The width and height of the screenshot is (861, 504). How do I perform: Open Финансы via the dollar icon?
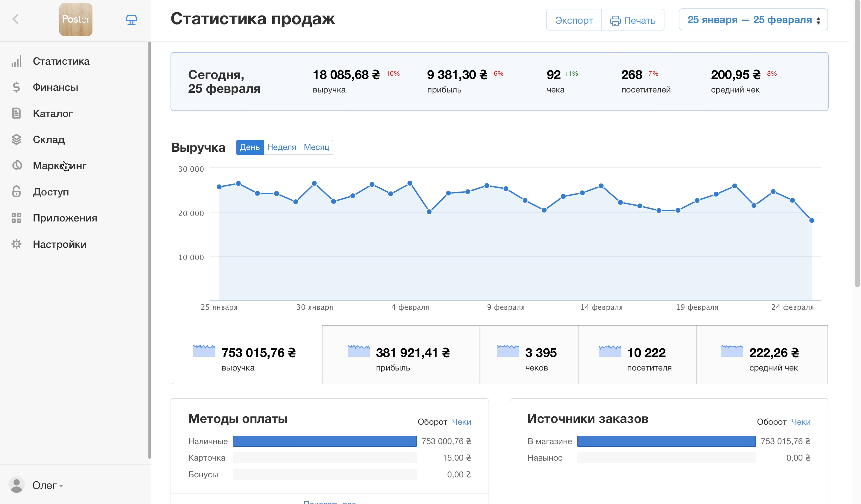coord(16,87)
